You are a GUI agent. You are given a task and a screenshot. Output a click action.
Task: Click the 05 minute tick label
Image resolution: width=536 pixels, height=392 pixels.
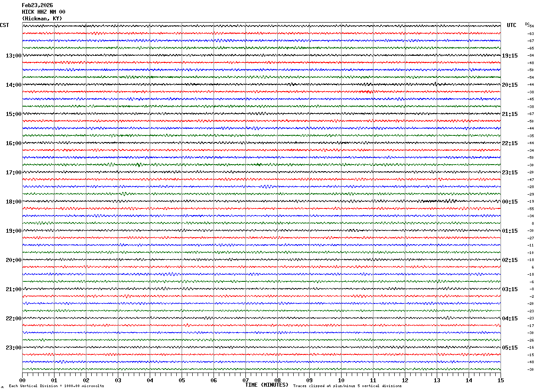coord(182,380)
